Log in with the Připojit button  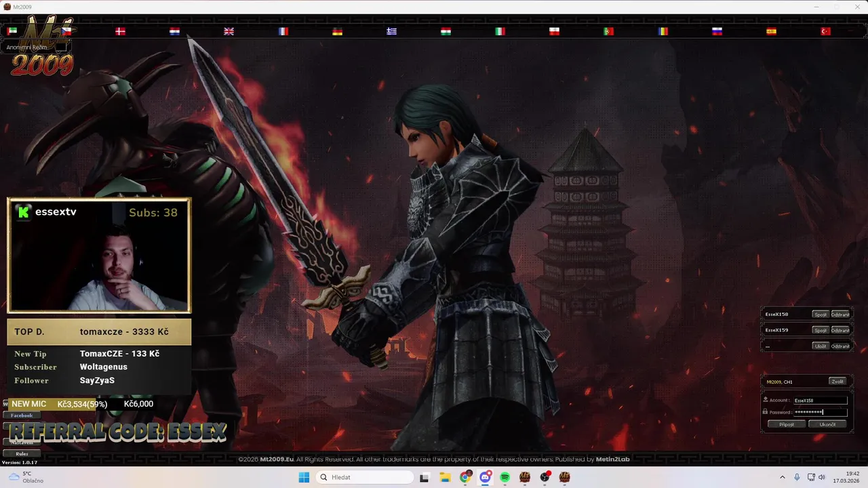(787, 424)
